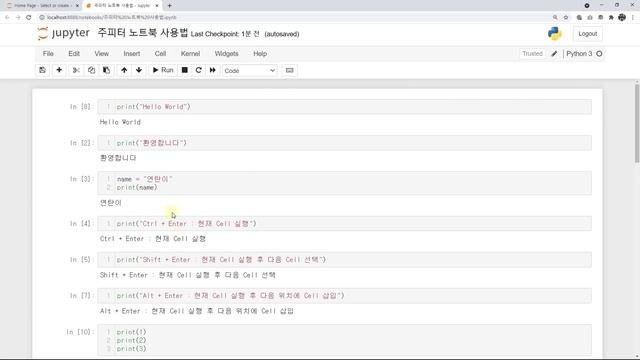Cut the selected cells

[x=76, y=70]
